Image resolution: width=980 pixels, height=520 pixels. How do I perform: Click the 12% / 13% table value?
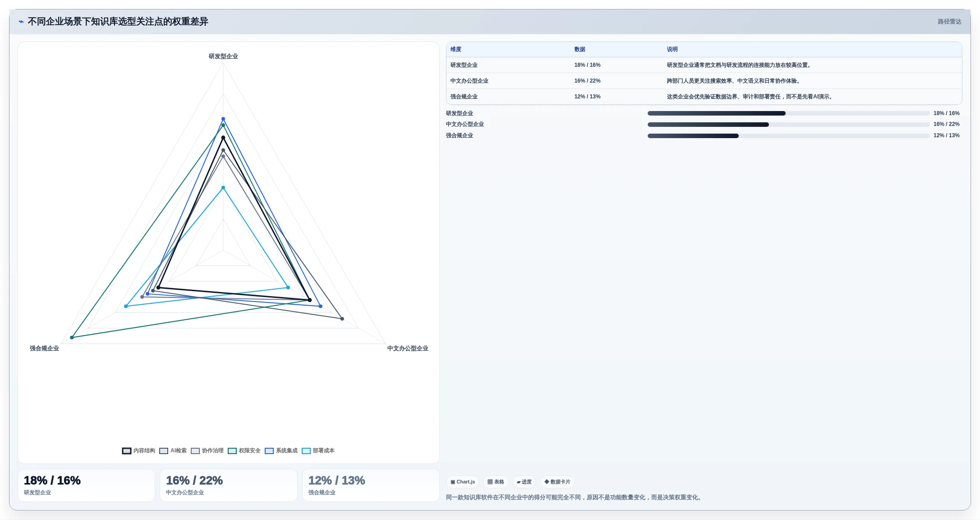tap(587, 97)
